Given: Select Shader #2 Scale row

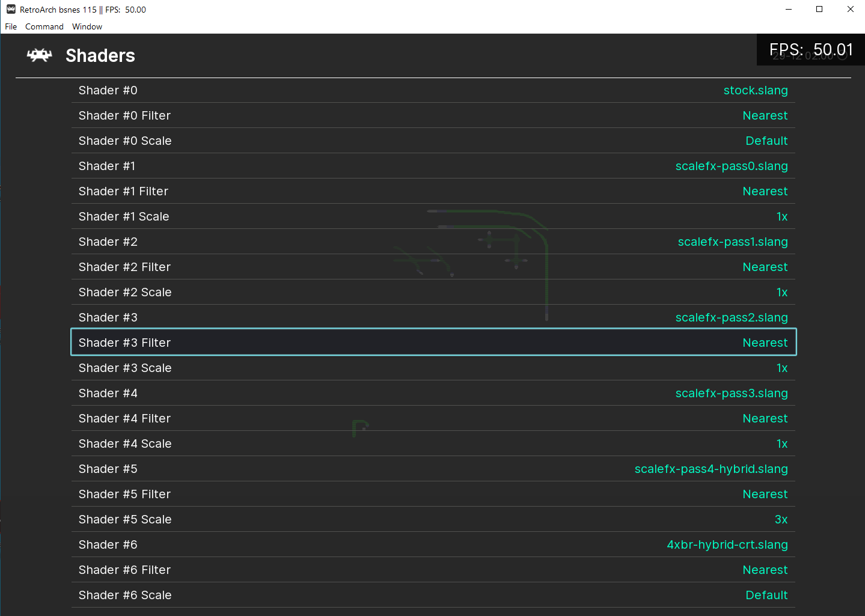Looking at the screenshot, I should [433, 292].
